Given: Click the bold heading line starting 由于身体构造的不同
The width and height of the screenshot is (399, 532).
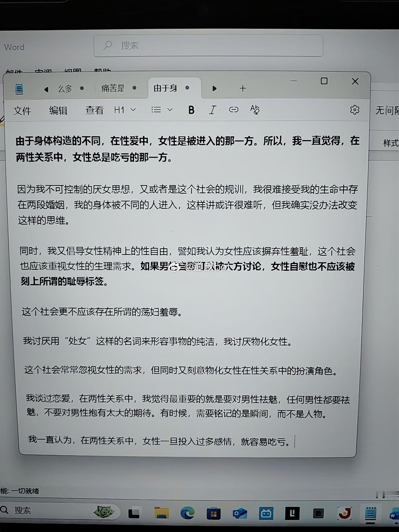Looking at the screenshot, I should tap(188, 141).
